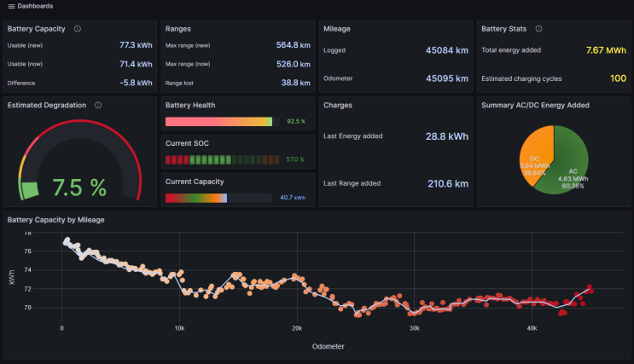
Task: Open the Battery Stats panel title
Action: pos(503,29)
